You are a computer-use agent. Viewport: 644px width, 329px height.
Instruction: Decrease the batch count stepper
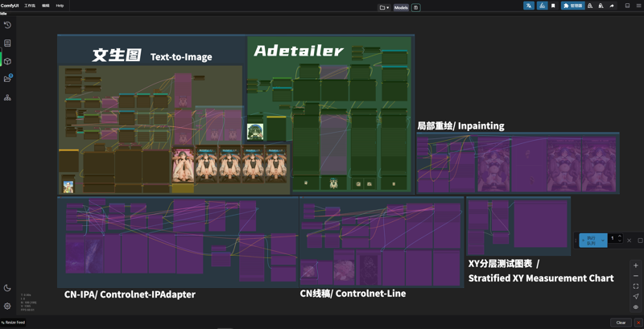click(x=620, y=241)
